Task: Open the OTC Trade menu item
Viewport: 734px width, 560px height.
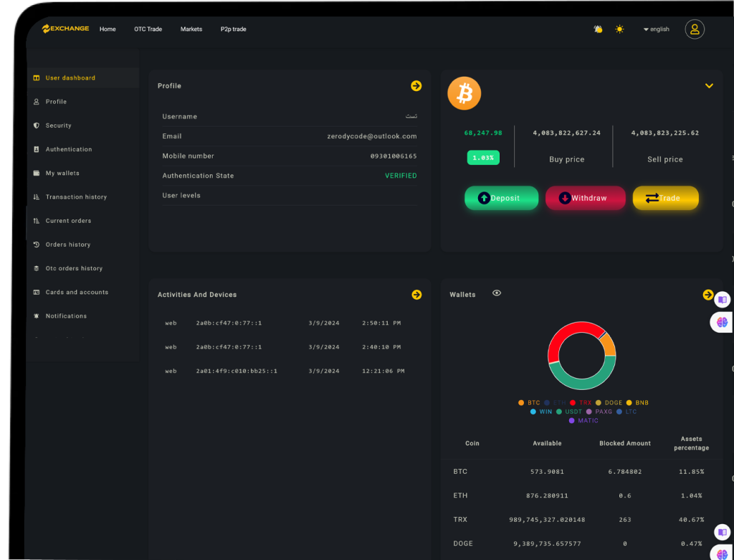Action: coord(148,29)
